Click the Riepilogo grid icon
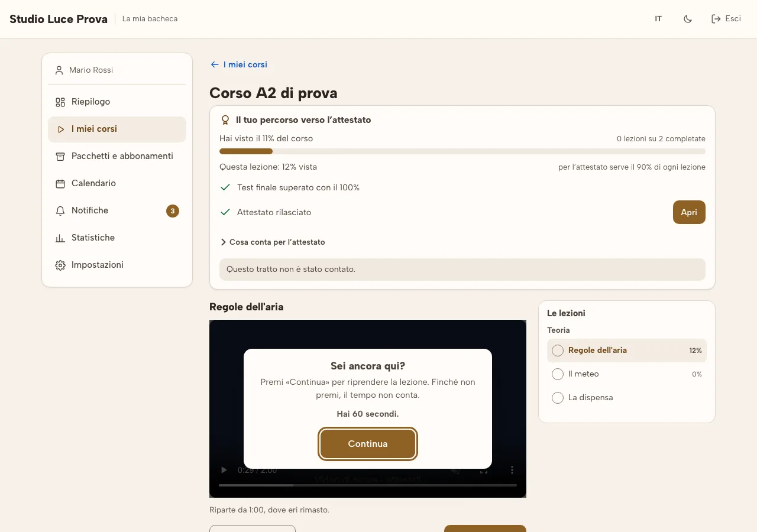 [60, 102]
